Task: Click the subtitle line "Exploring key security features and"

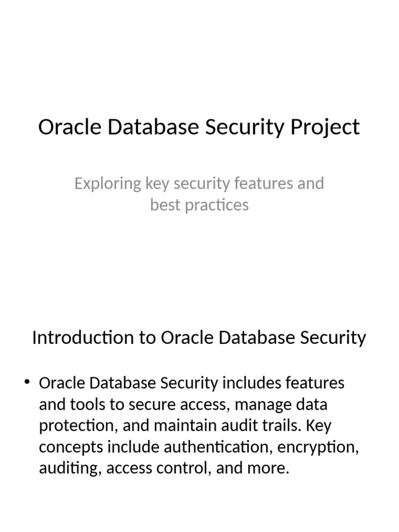Action: [199, 183]
